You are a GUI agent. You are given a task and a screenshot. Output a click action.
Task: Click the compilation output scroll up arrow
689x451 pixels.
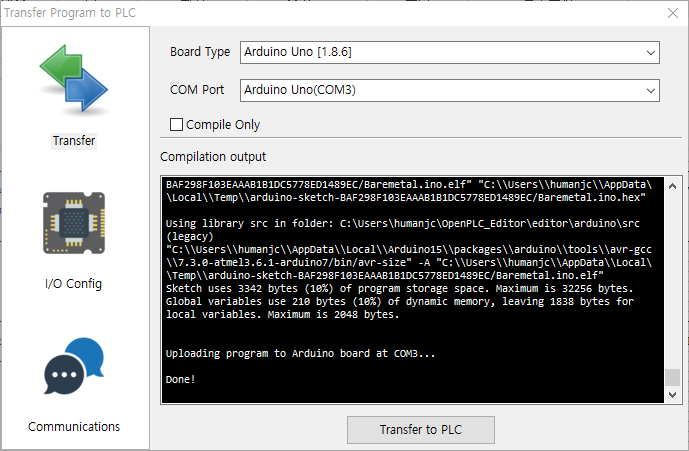[672, 186]
